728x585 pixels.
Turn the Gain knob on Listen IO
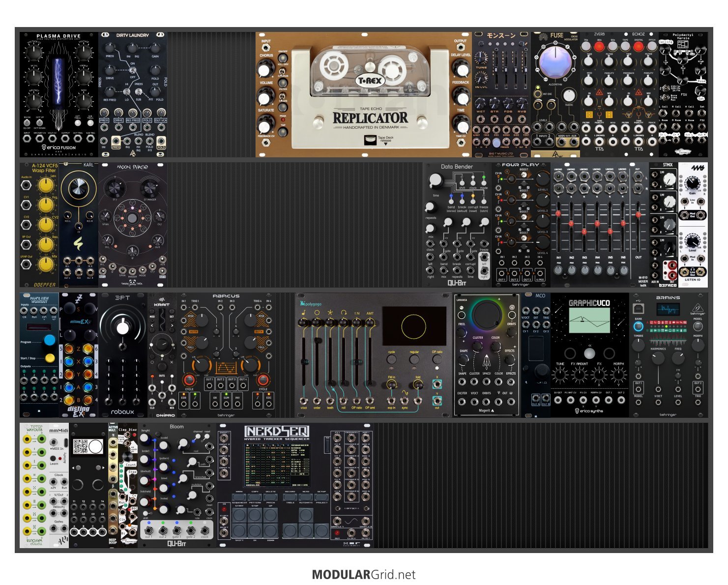693,183
